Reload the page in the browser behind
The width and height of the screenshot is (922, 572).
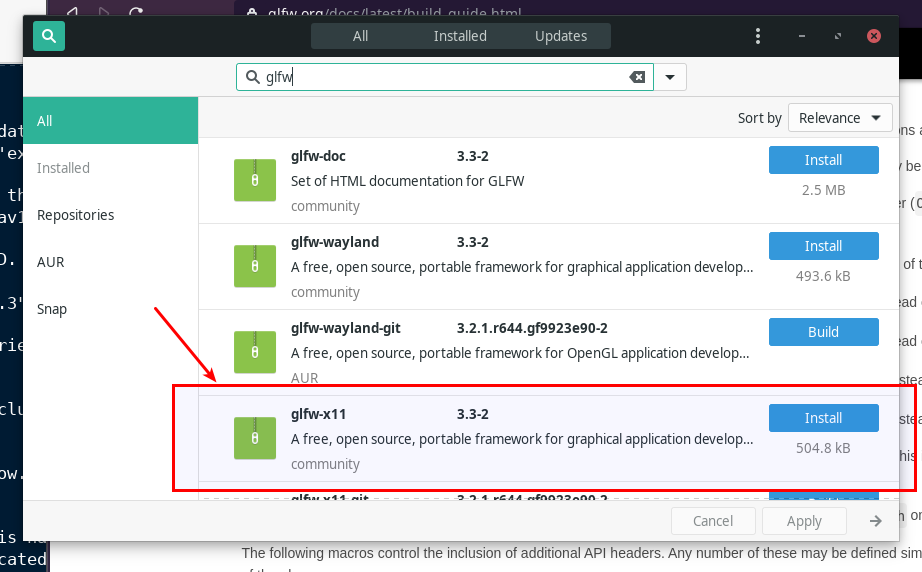point(136,11)
